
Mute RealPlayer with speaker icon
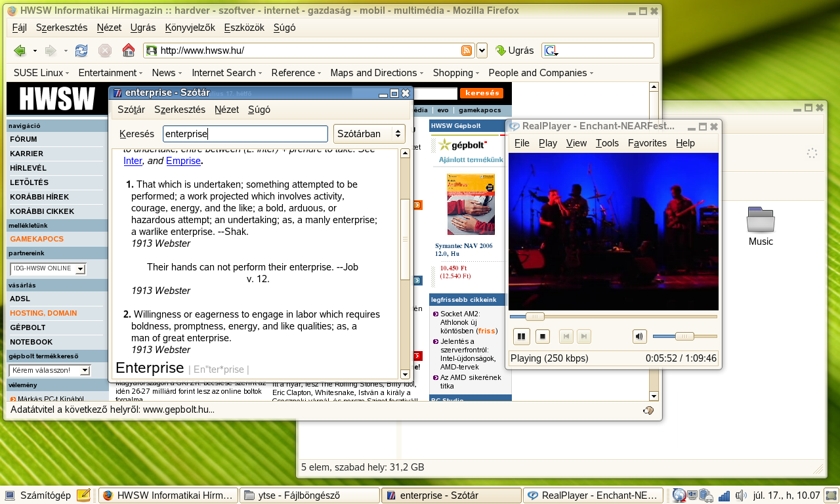click(x=640, y=337)
